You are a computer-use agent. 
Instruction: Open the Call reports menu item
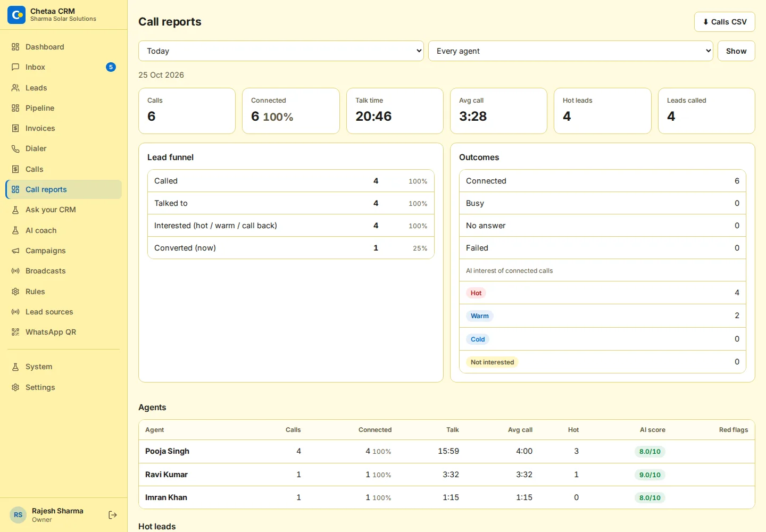pyautogui.click(x=64, y=189)
